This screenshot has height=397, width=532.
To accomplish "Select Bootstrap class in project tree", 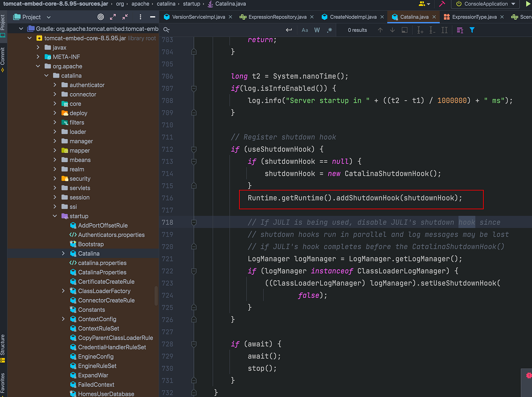I will tap(91, 244).
